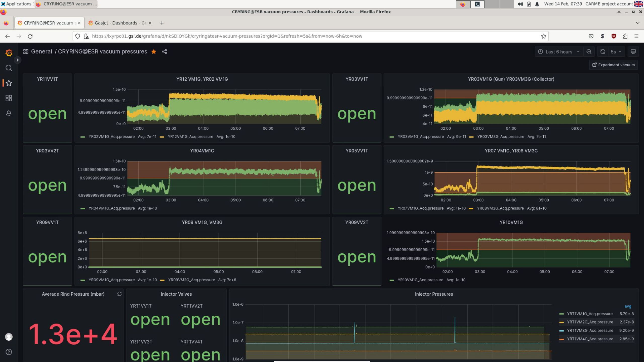Expand the sidebar with the chevron arrow
Viewport: 644px width, 363px height.
click(x=17, y=60)
